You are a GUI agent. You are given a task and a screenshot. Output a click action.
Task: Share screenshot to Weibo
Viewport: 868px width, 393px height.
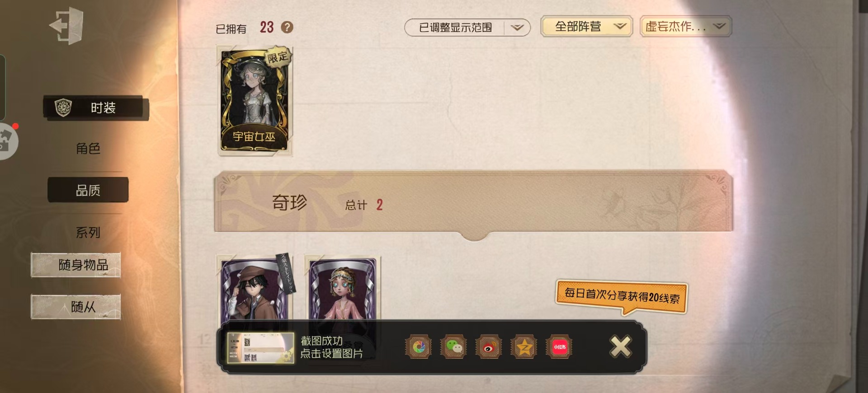pos(489,347)
